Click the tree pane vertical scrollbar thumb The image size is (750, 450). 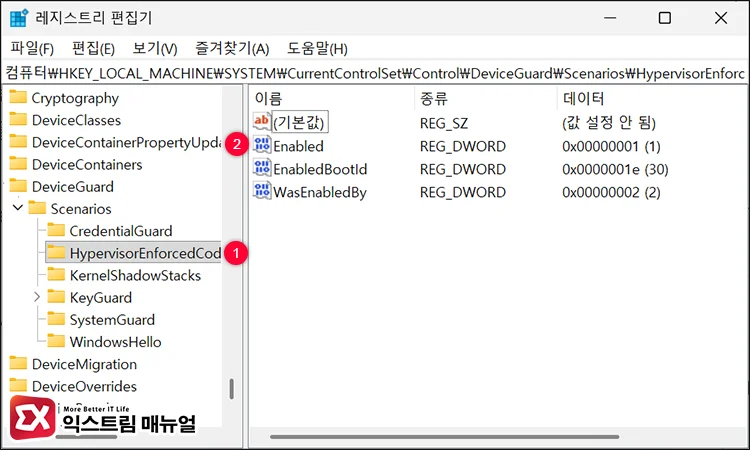click(x=232, y=389)
